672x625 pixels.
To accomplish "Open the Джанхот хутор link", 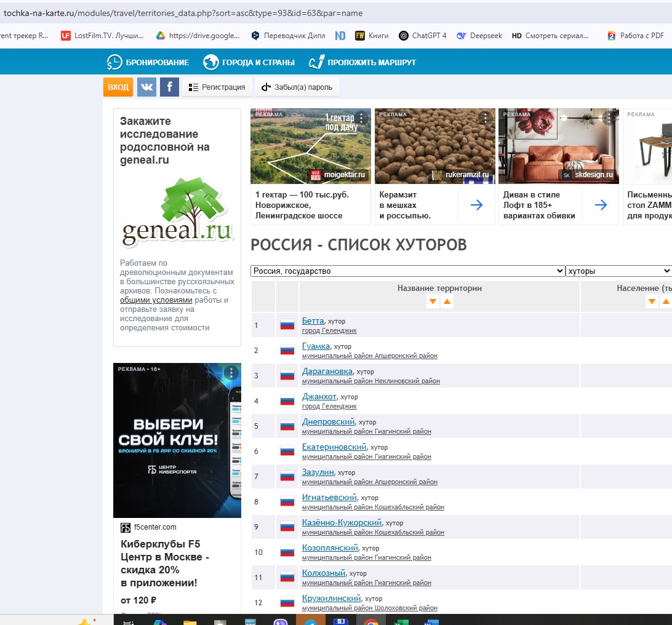I will [319, 397].
